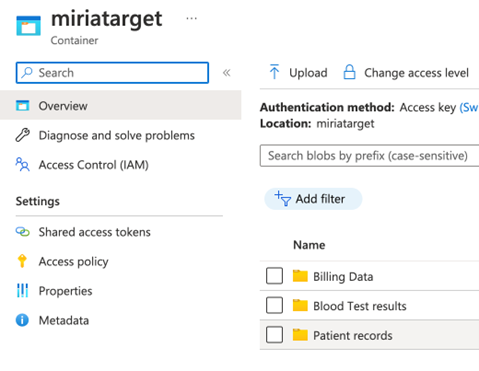Click Change access level label
The width and height of the screenshot is (479, 371).
click(416, 73)
